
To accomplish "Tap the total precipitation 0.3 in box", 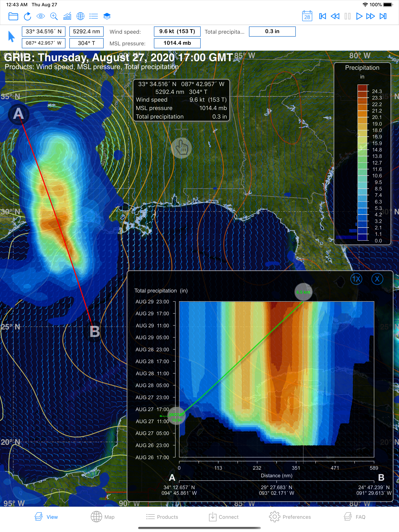I will [x=272, y=32].
